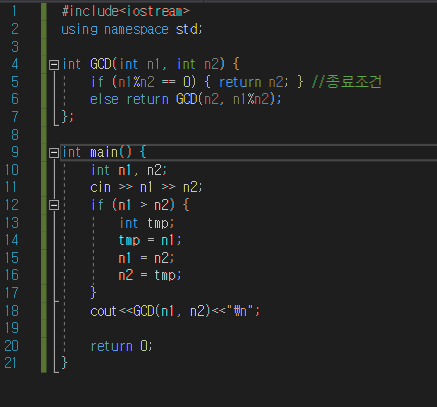Click the 'return 0;' statement
The height and width of the screenshot is (407, 437).
pos(121,346)
